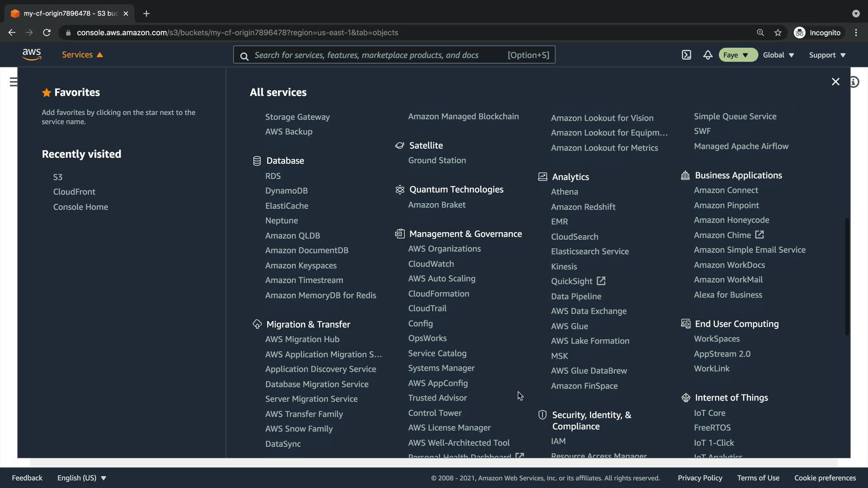
Task: Click the services panel vertical scrollbar
Action: coord(847,276)
